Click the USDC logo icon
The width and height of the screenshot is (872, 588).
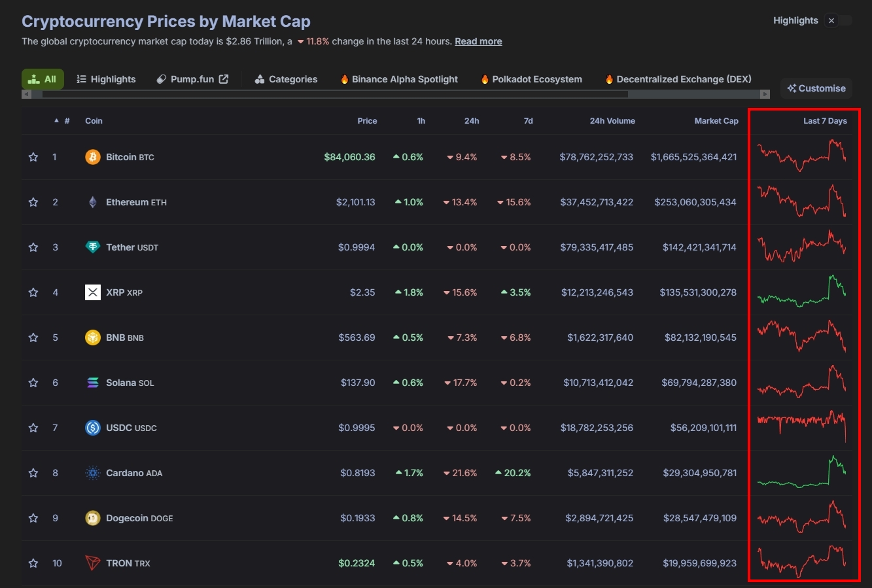(x=93, y=428)
